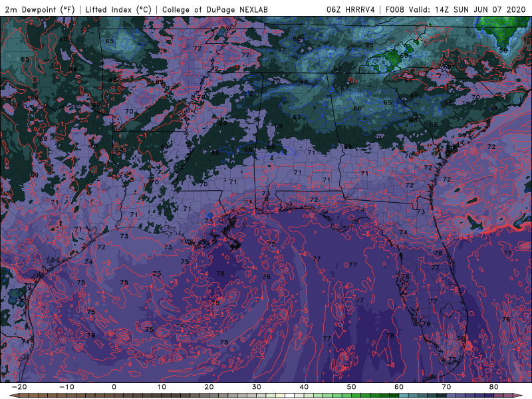This screenshot has height=399, width=532.
Task: Click the 10 tick label on the colorbar
Action: (162, 387)
